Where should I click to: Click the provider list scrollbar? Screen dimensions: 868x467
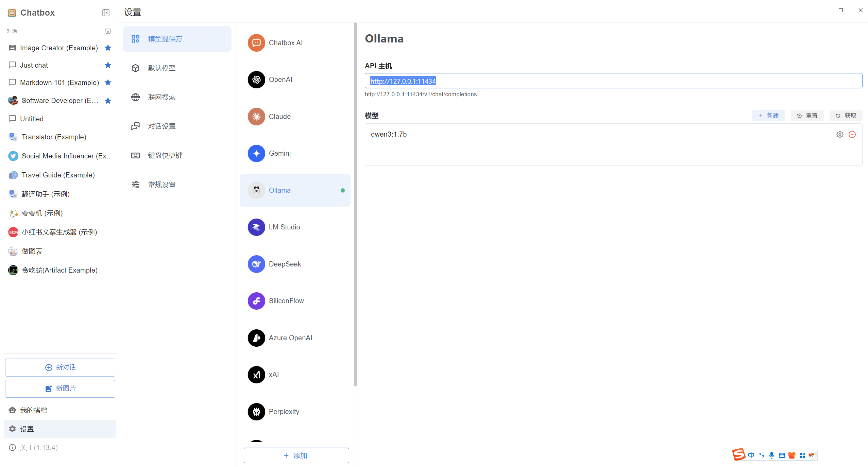(x=355, y=204)
